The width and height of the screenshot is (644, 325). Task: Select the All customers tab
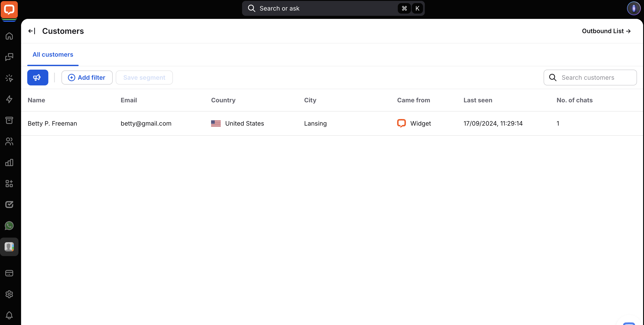coord(53,55)
